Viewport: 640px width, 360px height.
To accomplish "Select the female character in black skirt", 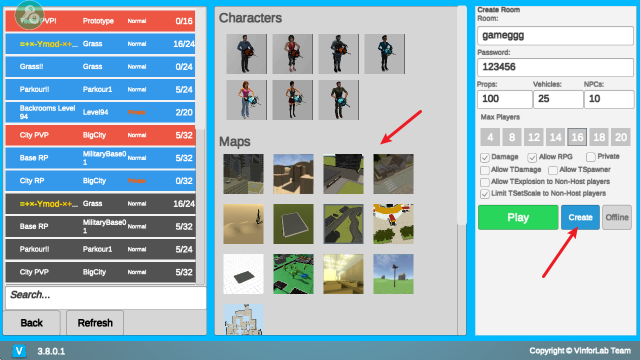I will click(x=293, y=100).
